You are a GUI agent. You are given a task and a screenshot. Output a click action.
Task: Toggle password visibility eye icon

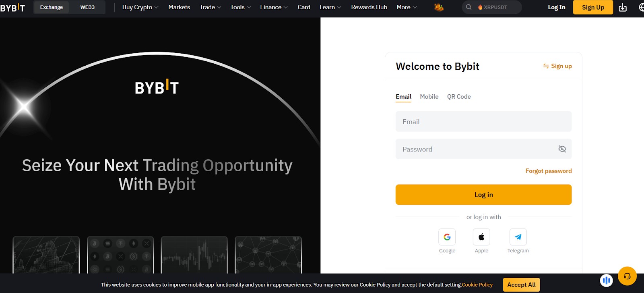click(x=562, y=149)
